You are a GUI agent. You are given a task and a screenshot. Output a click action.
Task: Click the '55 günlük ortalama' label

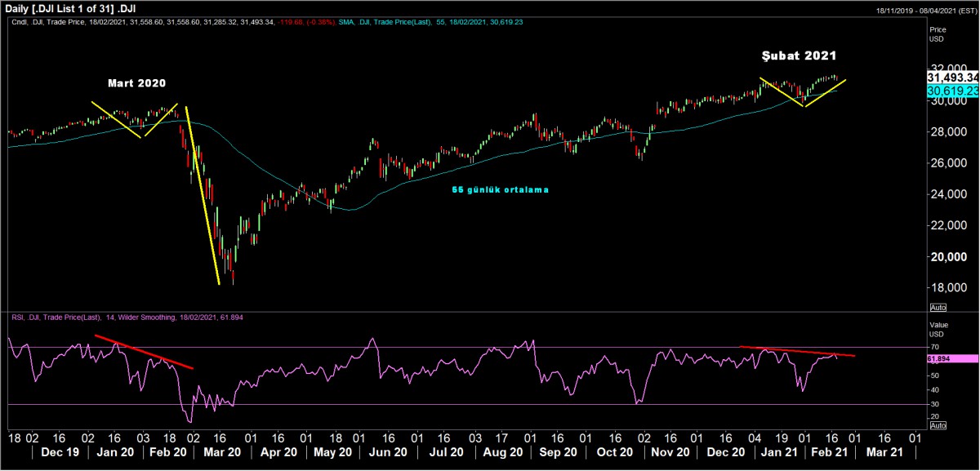[x=501, y=189]
